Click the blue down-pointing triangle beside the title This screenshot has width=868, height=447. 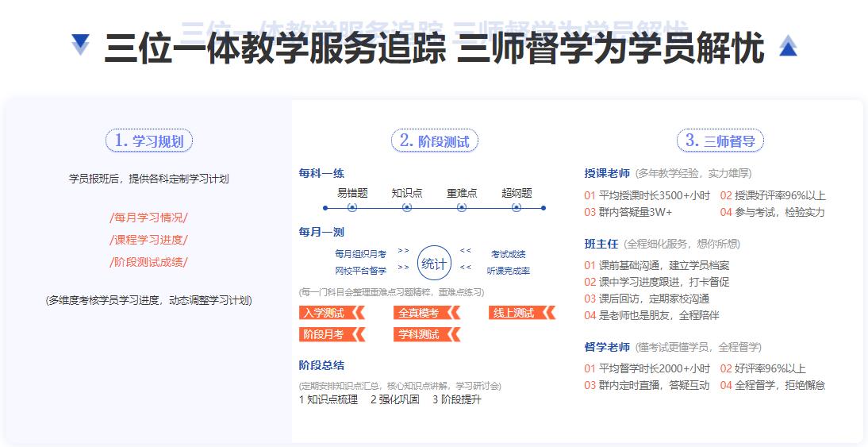click(81, 44)
